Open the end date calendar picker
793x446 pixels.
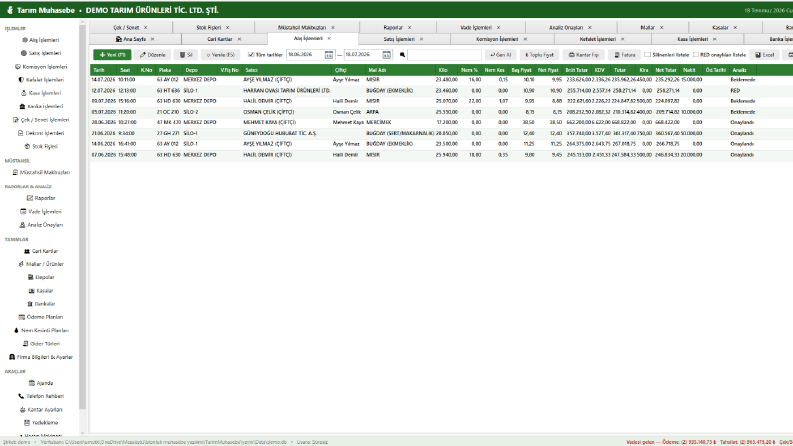point(386,55)
